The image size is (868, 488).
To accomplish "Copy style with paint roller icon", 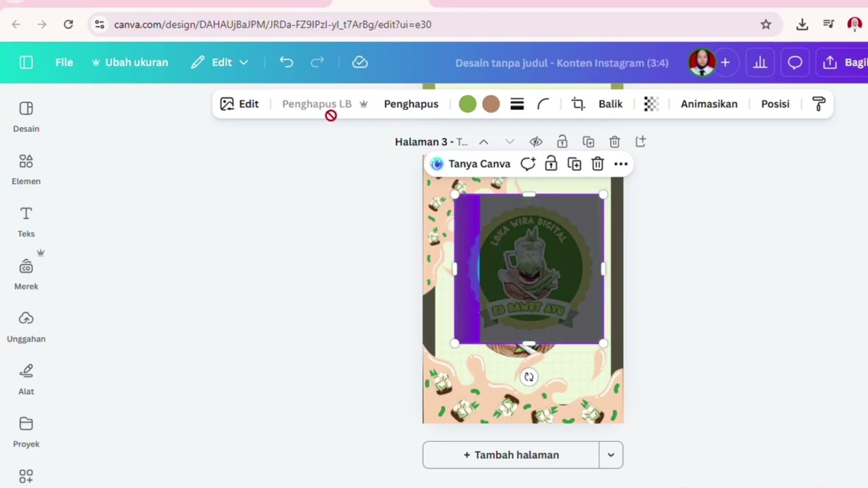I will [818, 104].
